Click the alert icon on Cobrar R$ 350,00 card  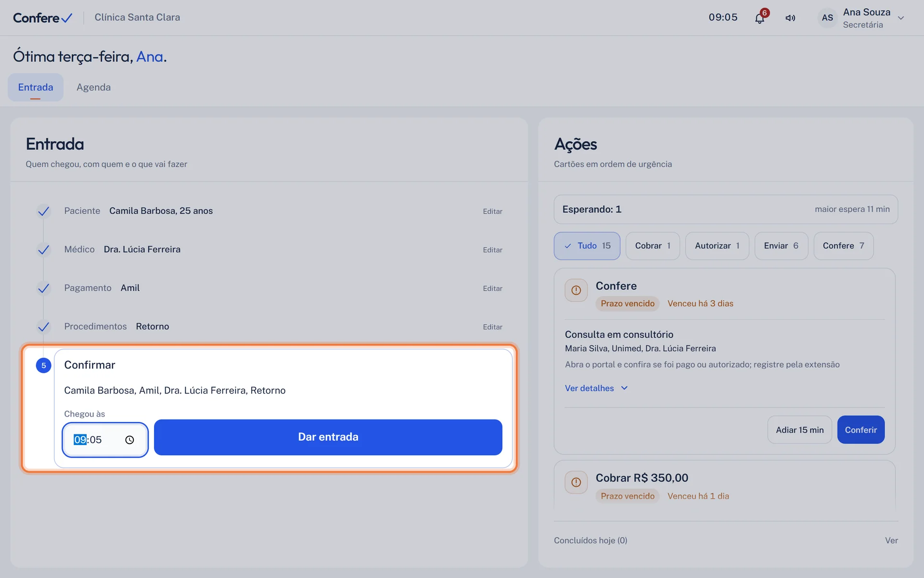(576, 482)
